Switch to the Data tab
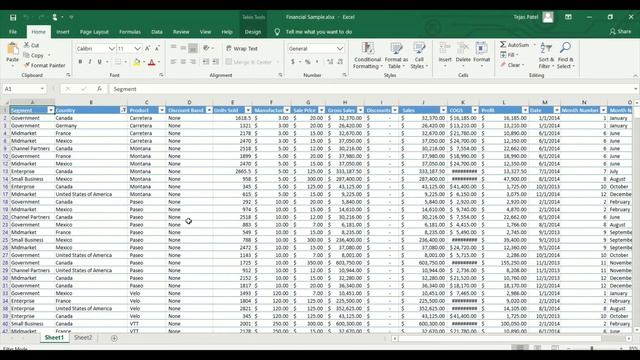 coord(157,32)
